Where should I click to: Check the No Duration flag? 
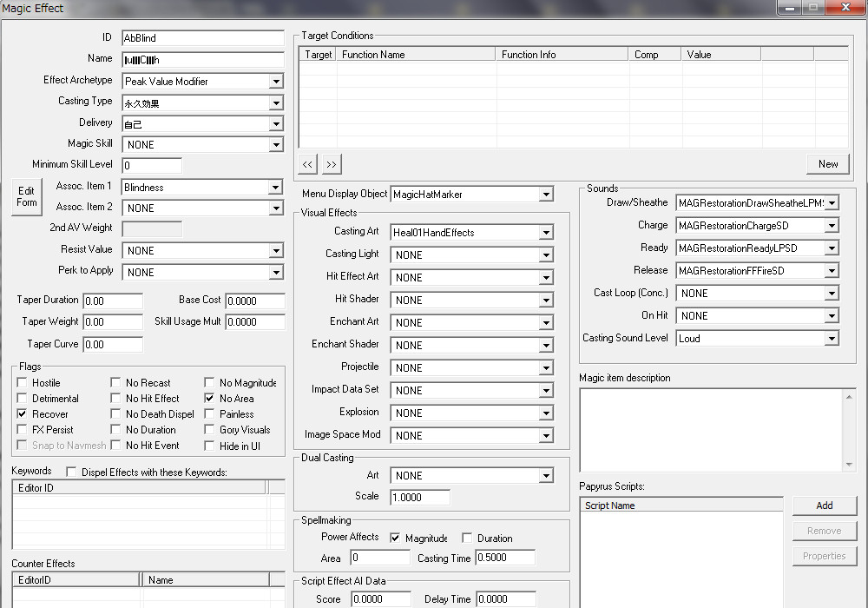115,429
